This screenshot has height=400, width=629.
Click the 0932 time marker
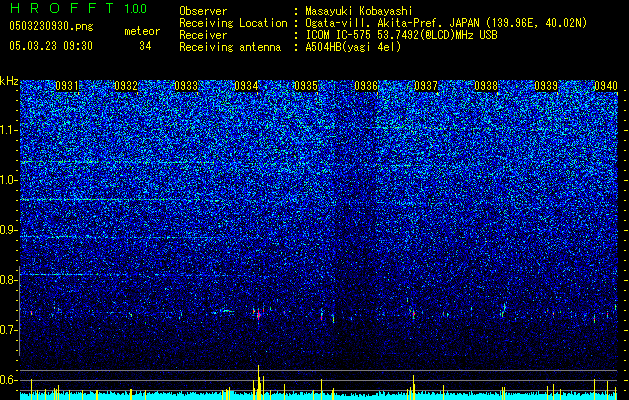(x=126, y=86)
